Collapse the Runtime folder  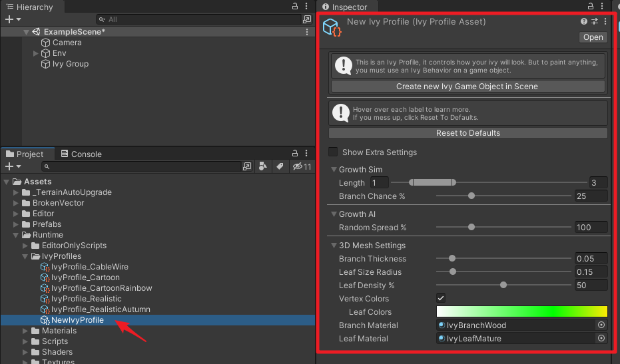(16, 235)
